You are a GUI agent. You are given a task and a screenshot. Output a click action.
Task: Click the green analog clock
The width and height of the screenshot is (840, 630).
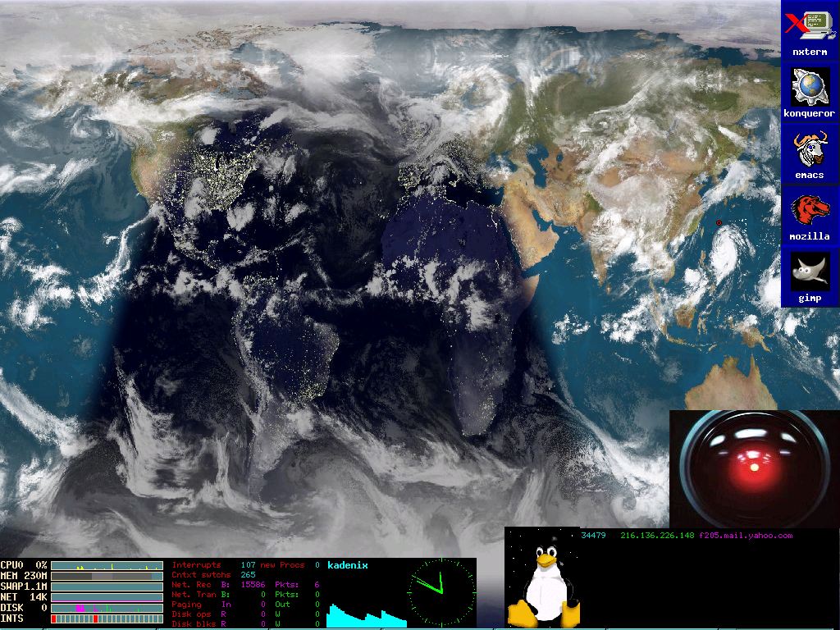(441, 592)
